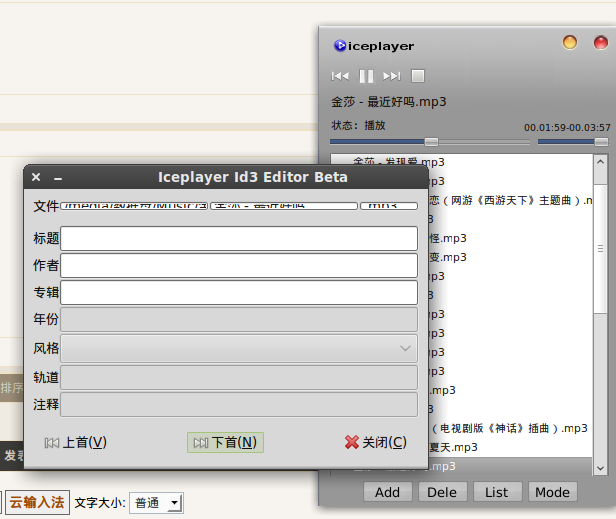The height and width of the screenshot is (519, 616).
Task: Click the 下首(N) next song button
Action: 225,443
